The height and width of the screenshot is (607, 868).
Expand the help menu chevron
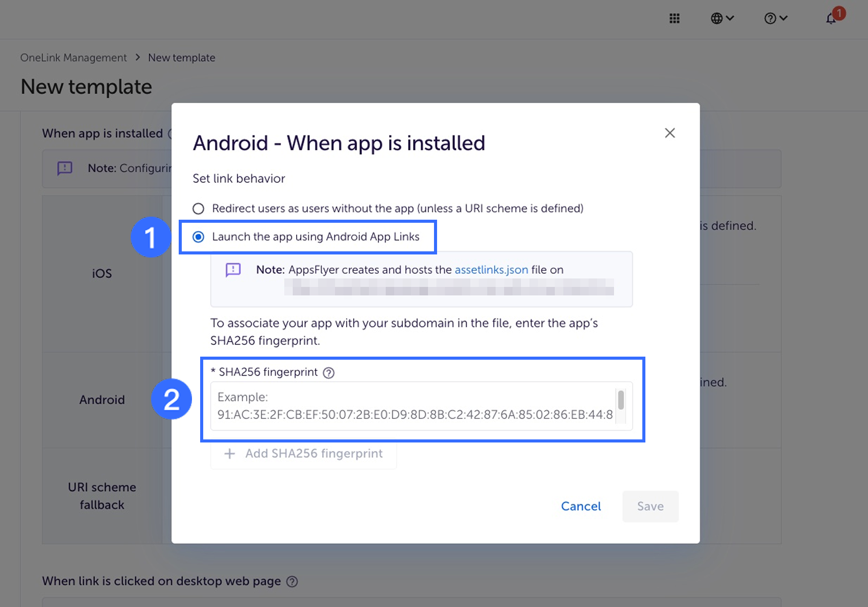[x=784, y=18]
